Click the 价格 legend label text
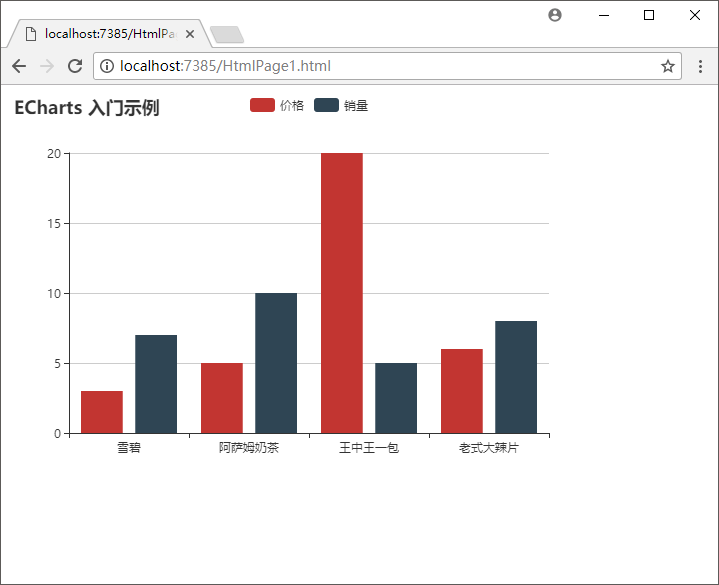The image size is (719, 585). (x=292, y=105)
